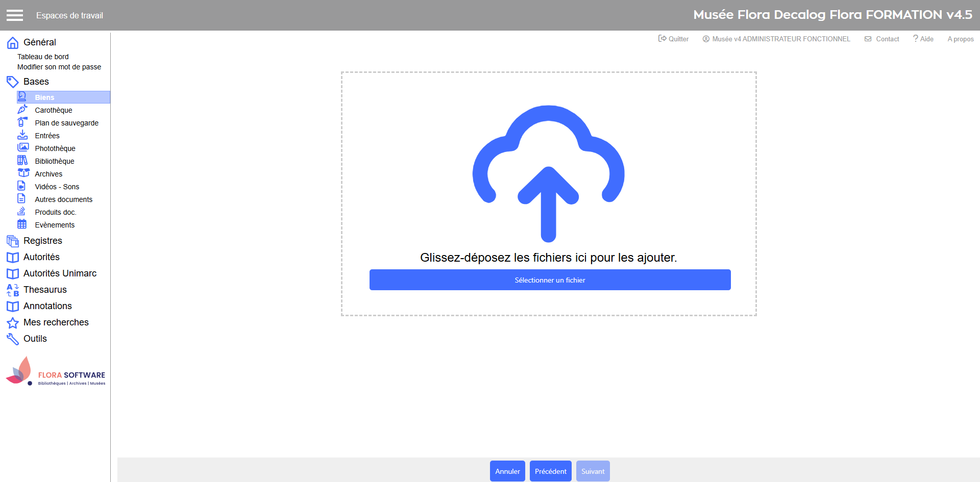The width and height of the screenshot is (980, 482).
Task: Click the Evènements calendar icon
Action: coord(22,224)
